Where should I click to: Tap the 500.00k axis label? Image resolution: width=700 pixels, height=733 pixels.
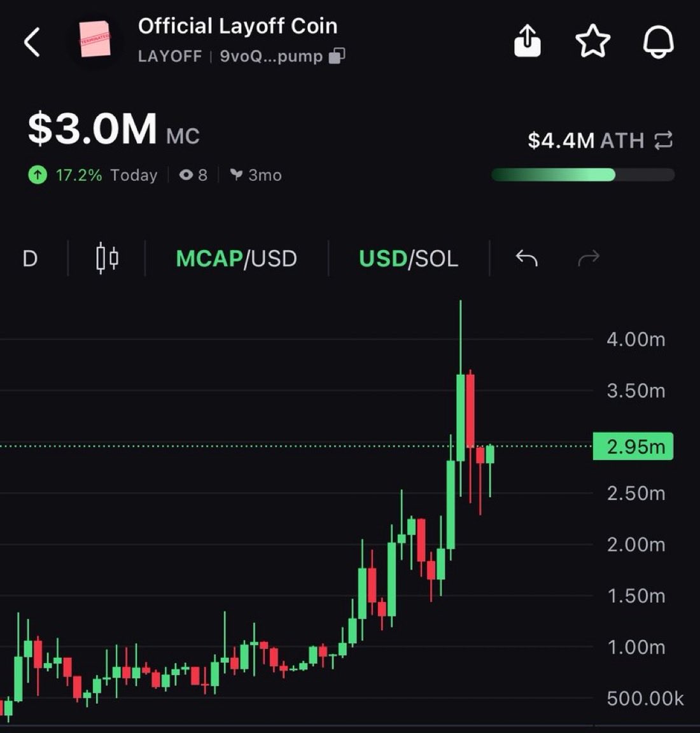pos(645,699)
